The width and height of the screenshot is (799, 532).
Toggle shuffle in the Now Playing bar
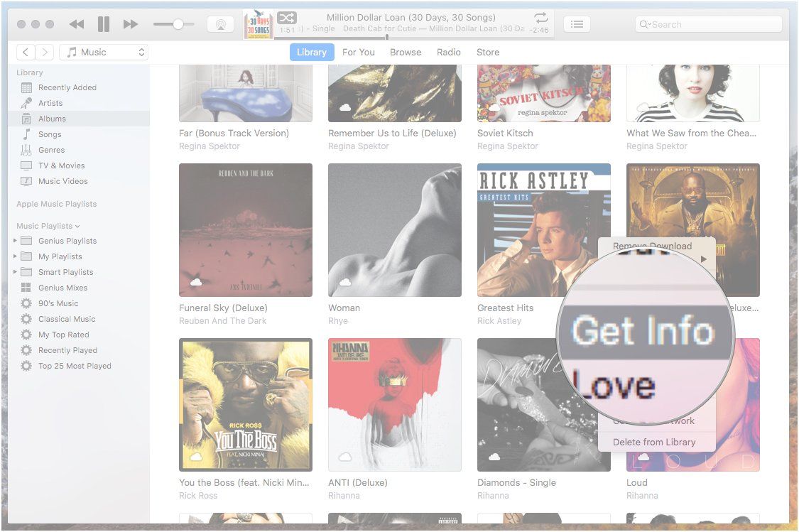(x=286, y=17)
